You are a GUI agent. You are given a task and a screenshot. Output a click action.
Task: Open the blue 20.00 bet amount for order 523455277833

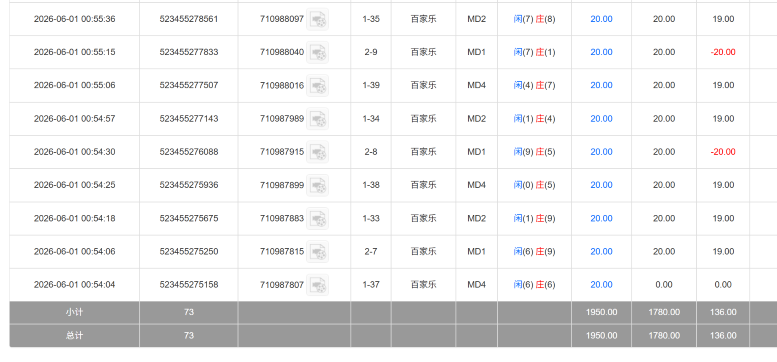(x=601, y=52)
